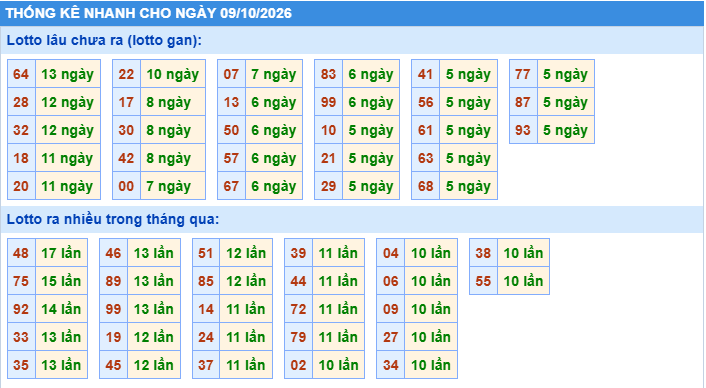Click the '5 ngày' value beside number 87
Viewport: 706px width, 388px height.
[566, 102]
